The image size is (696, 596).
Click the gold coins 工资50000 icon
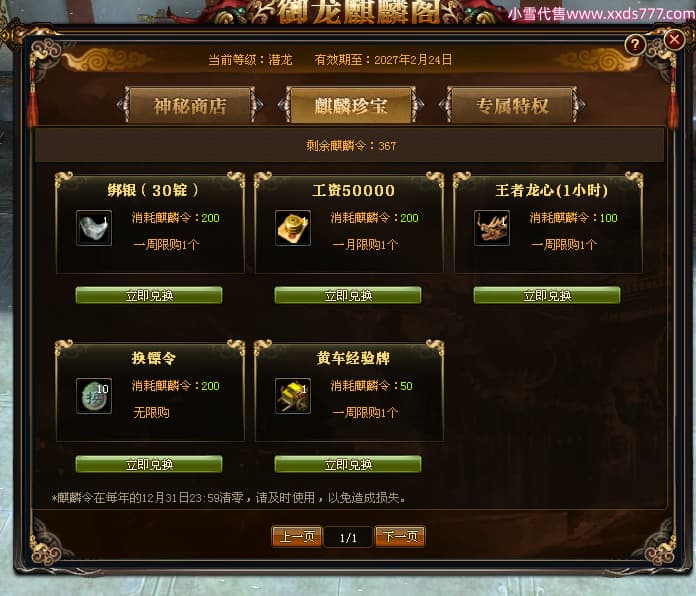pyautogui.click(x=293, y=228)
